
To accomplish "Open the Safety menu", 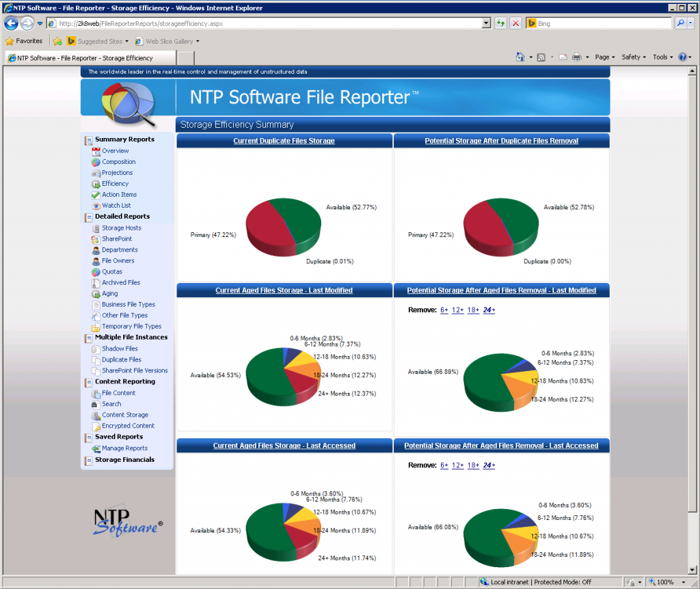I will click(x=634, y=57).
